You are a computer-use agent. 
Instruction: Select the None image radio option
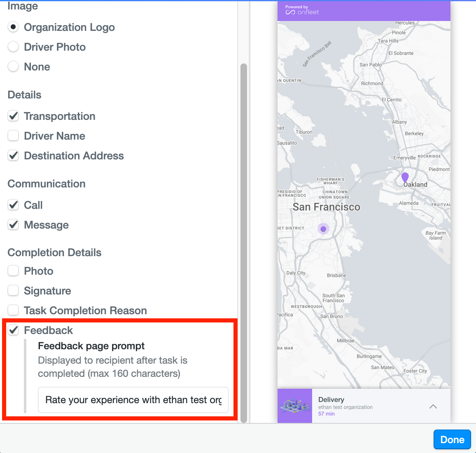click(14, 67)
